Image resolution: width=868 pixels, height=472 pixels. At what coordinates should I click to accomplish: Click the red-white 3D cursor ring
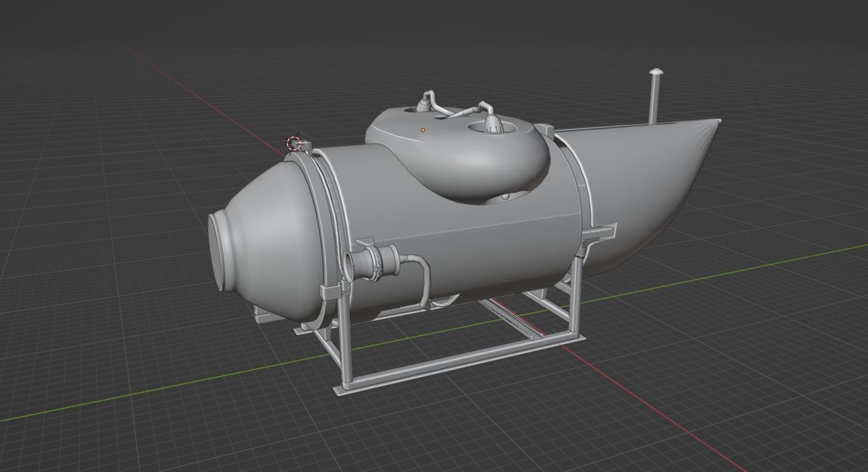[x=294, y=143]
